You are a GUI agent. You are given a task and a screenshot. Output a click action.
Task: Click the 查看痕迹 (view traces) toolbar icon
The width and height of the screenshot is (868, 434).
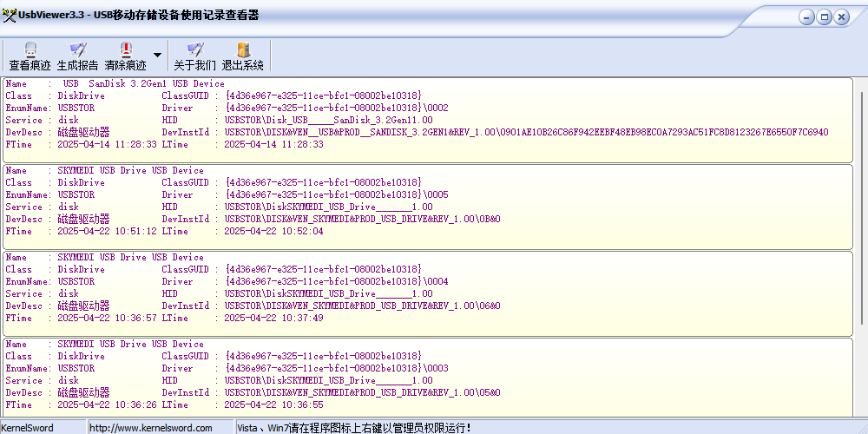pyautogui.click(x=30, y=56)
